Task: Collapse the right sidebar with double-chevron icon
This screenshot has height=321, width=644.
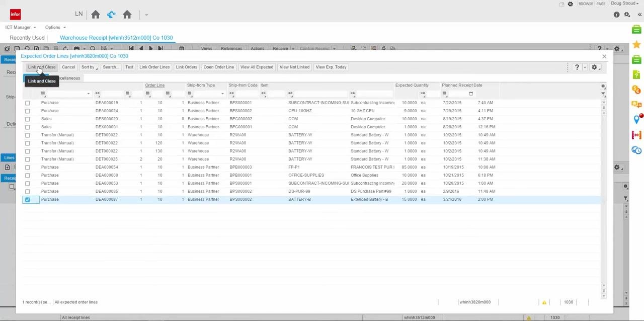Action: click(639, 15)
